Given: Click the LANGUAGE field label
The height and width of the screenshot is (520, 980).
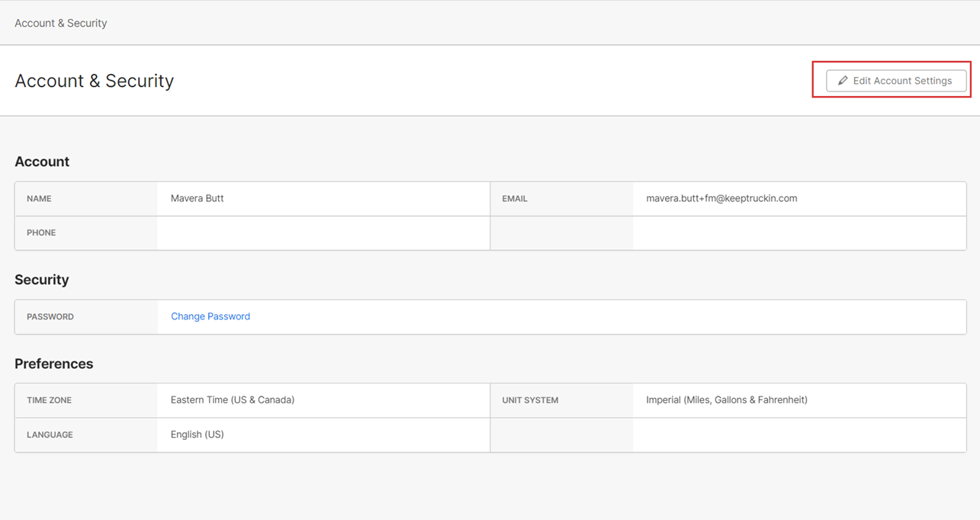Looking at the screenshot, I should 50,435.
